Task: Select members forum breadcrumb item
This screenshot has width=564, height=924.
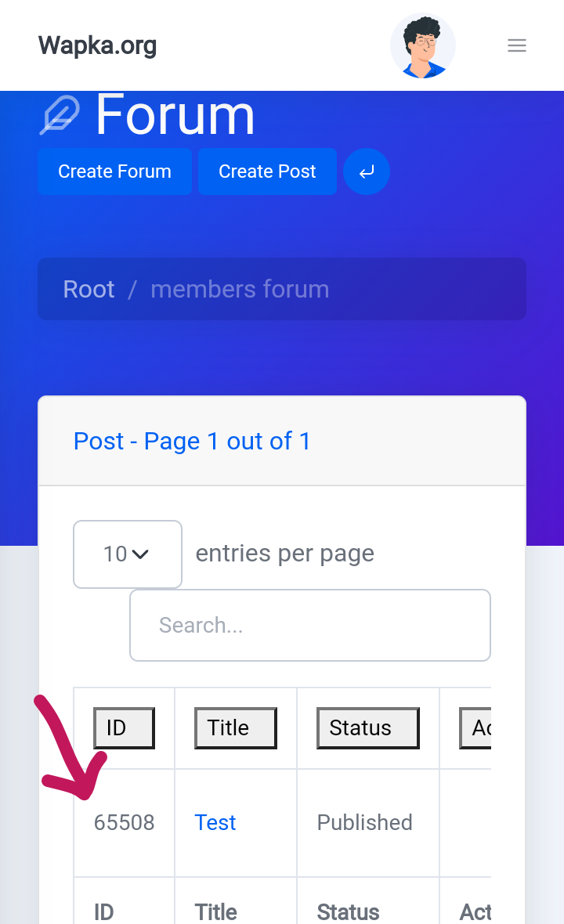Action: (240, 289)
